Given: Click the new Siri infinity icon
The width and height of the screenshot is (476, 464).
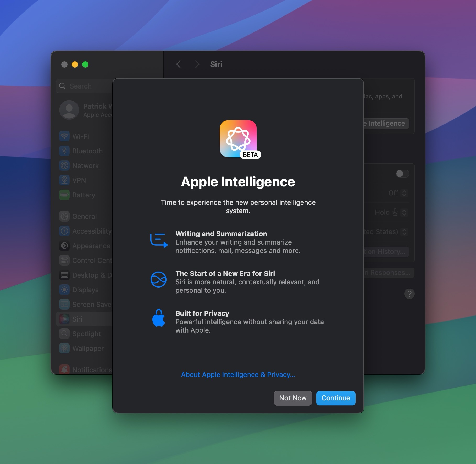Looking at the screenshot, I should pos(158,279).
